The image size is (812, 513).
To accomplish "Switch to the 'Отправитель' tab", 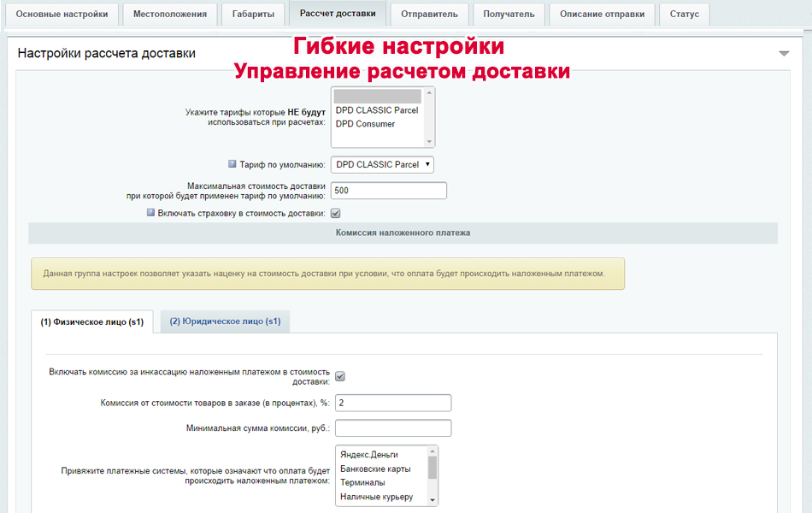I will pyautogui.click(x=428, y=14).
